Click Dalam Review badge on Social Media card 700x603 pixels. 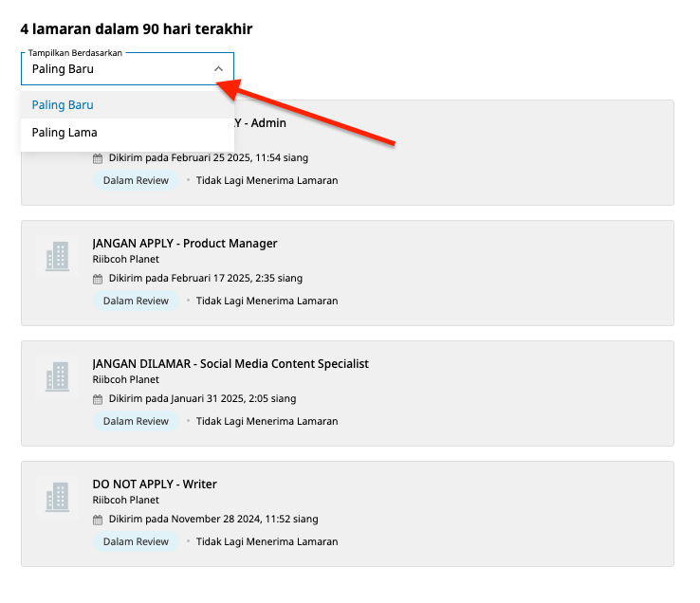tap(136, 421)
